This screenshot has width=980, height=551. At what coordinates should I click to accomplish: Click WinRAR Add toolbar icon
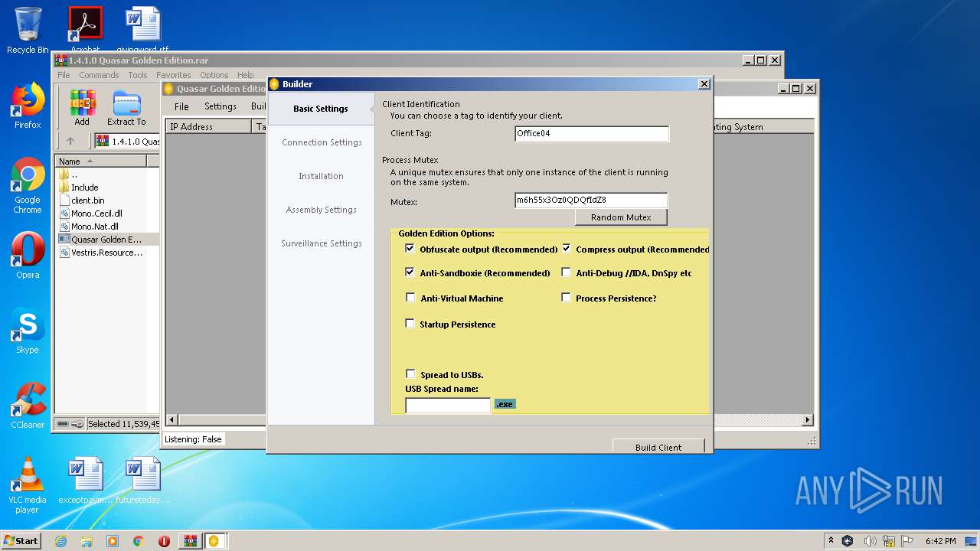click(x=82, y=108)
